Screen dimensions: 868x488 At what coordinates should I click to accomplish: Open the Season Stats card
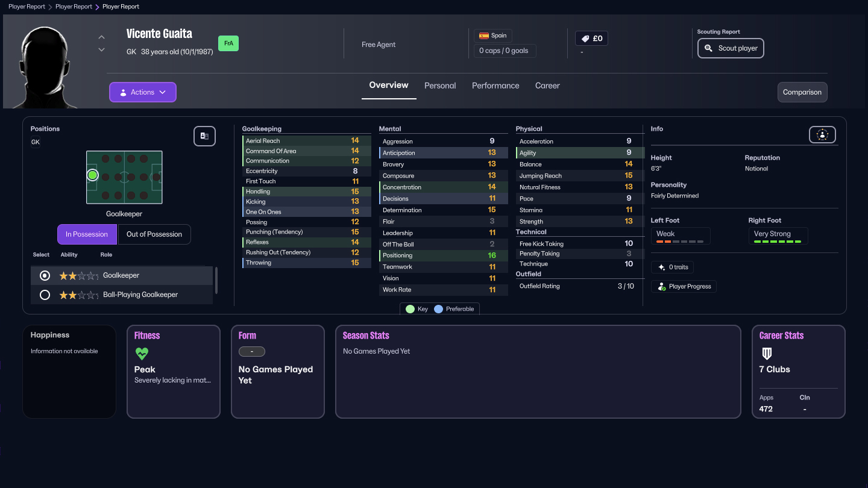click(x=538, y=372)
